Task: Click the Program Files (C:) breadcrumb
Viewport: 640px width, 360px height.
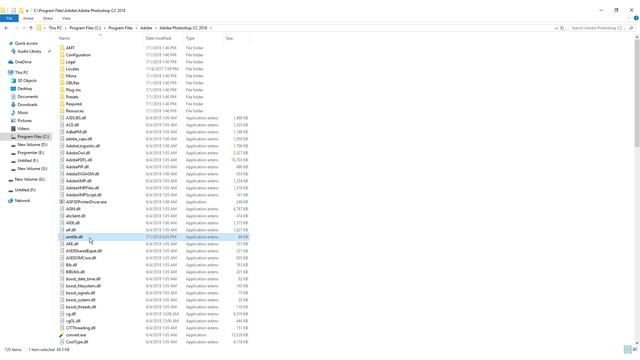Action: 85,28
